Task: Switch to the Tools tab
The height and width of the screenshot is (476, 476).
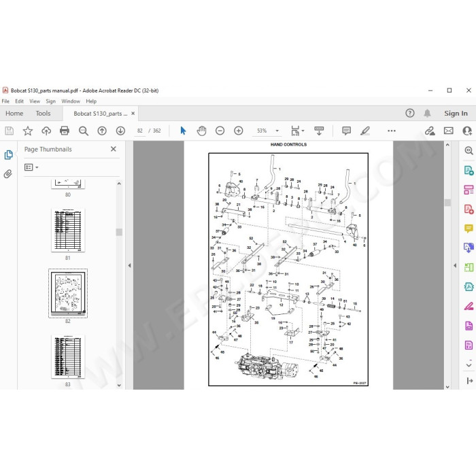Action: (43, 114)
